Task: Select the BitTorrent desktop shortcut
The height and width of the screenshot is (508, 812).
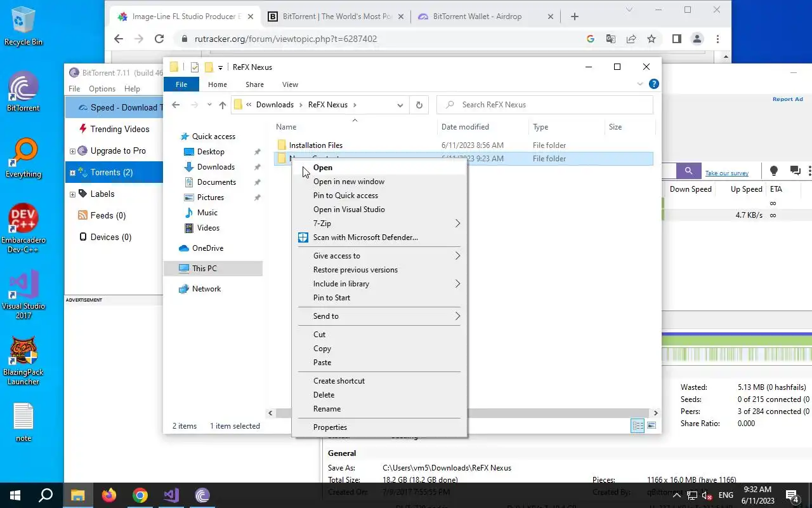Action: [23, 92]
